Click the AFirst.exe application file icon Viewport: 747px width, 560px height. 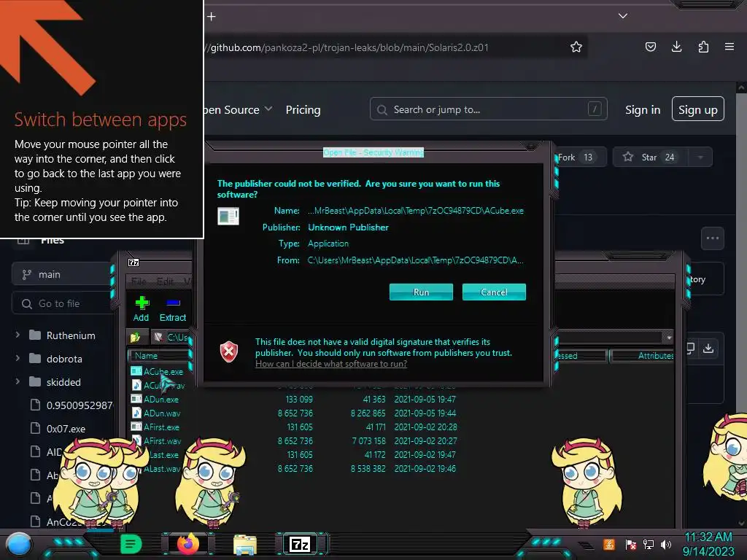click(x=136, y=427)
